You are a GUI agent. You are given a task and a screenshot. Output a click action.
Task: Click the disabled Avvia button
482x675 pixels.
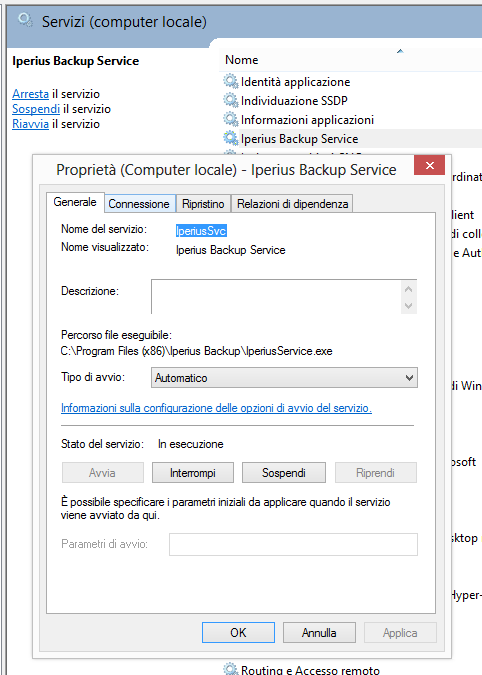coord(102,473)
